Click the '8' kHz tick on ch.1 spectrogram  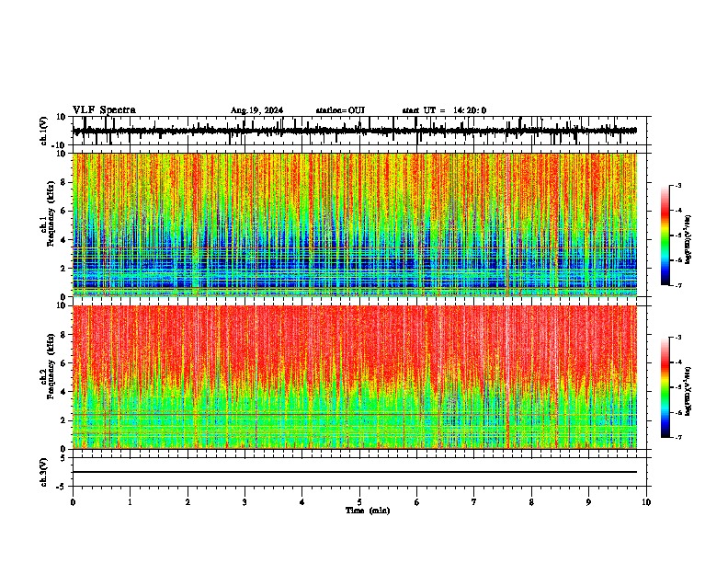(63, 182)
